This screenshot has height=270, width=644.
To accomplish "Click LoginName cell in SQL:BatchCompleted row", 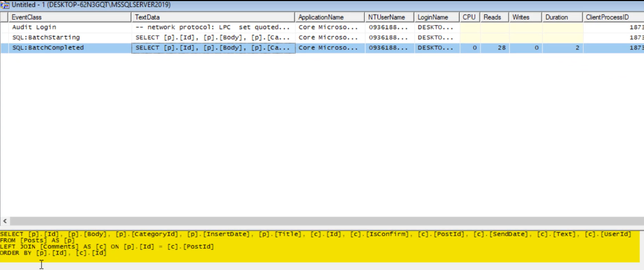I will click(437, 48).
